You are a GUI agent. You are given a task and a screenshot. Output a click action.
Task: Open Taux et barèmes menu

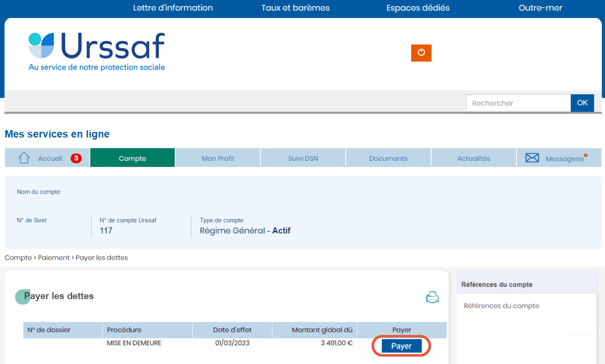pyautogui.click(x=295, y=8)
